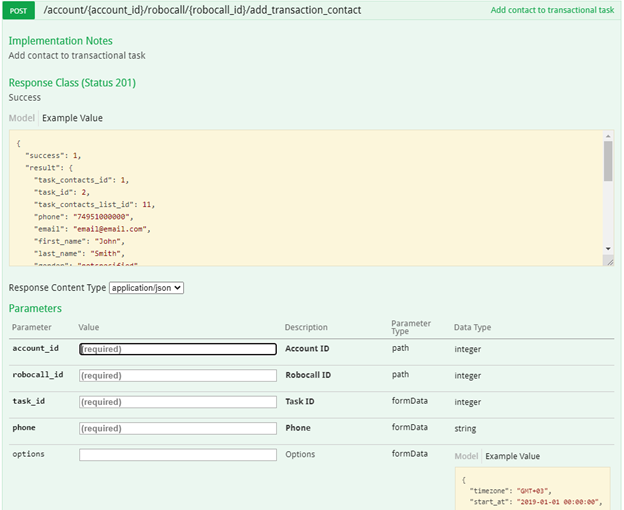Click the task_id parameter name
This screenshot has height=510, width=624.
click(29, 401)
